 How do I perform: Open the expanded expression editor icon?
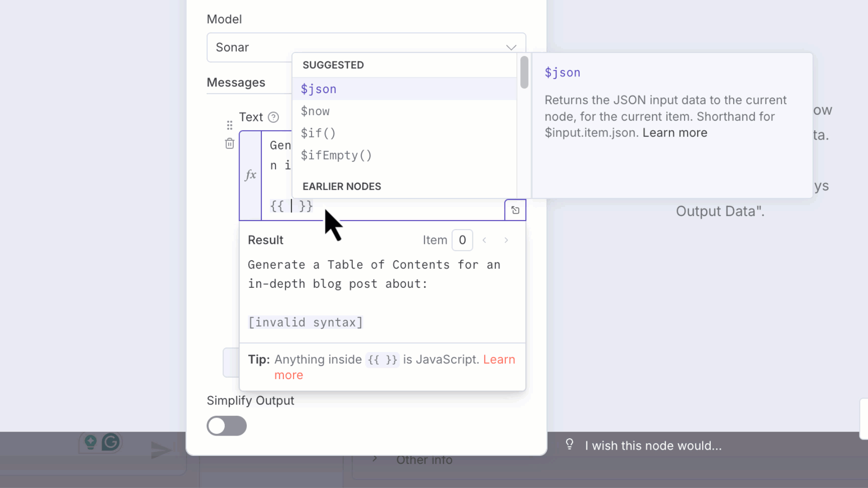point(515,210)
